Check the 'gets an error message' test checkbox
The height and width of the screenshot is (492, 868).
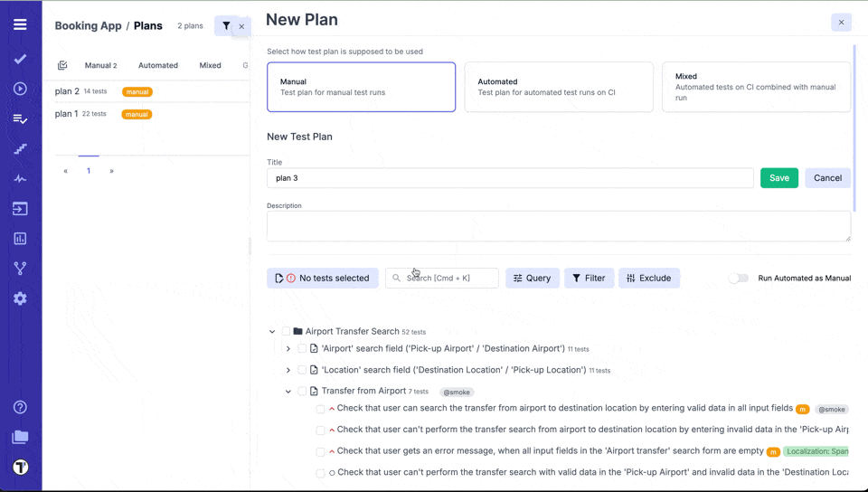[320, 451]
